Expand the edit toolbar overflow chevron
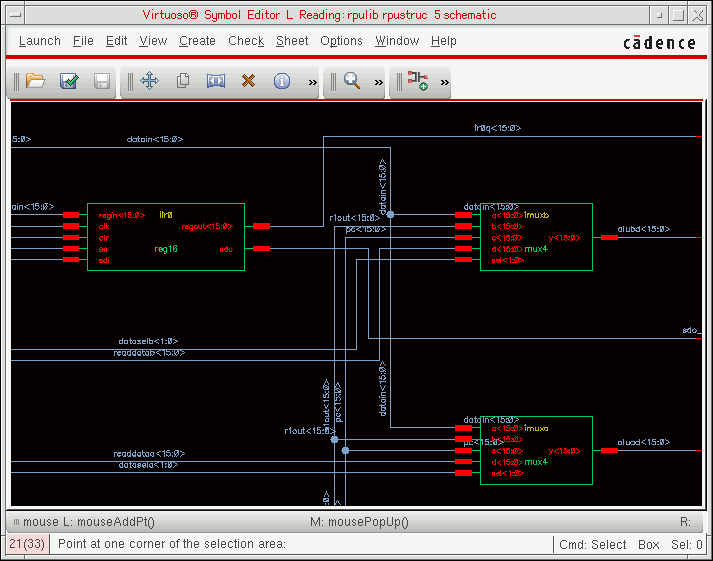Screen dimensions: 713x561 312,82
